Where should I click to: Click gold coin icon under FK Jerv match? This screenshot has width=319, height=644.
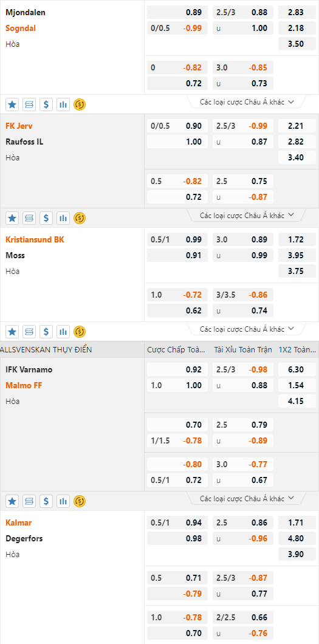[x=80, y=218]
